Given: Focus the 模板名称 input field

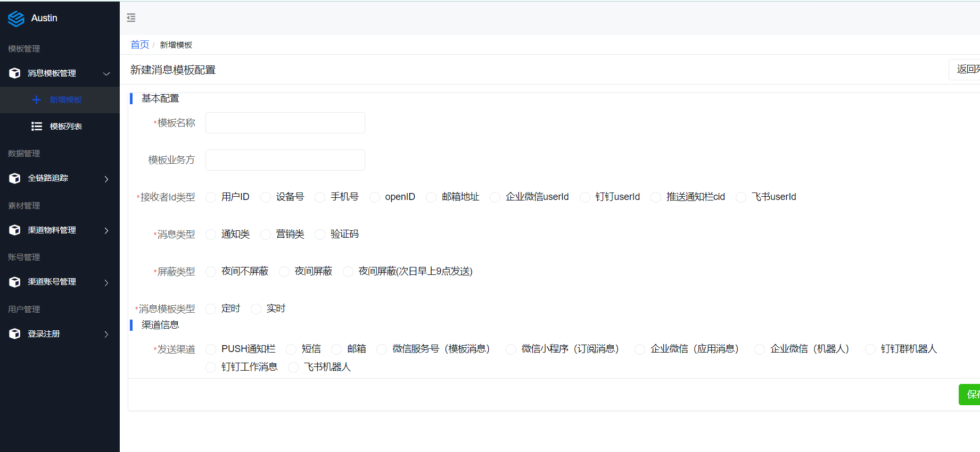Looking at the screenshot, I should [285, 123].
